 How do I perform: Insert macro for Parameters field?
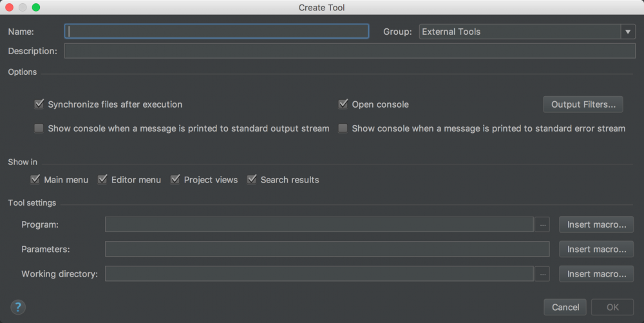click(596, 250)
